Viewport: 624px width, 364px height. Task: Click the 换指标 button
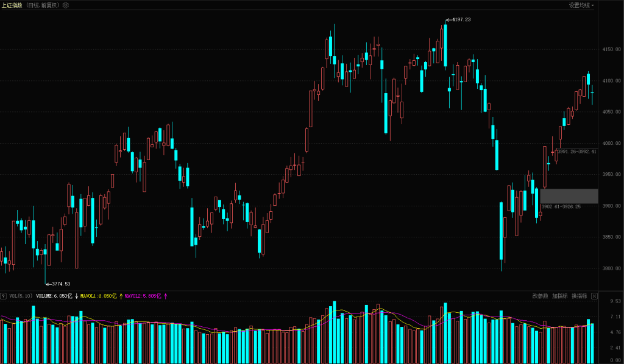[x=579, y=296]
